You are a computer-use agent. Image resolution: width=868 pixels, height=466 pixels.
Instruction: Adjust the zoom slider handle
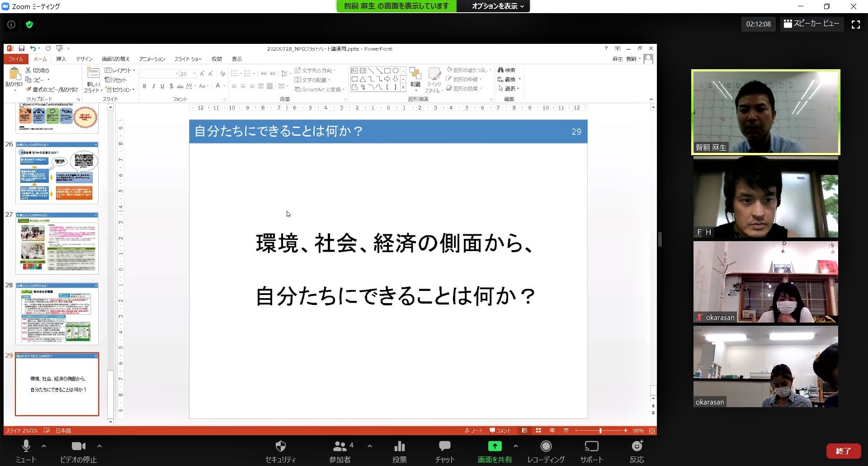coord(600,431)
